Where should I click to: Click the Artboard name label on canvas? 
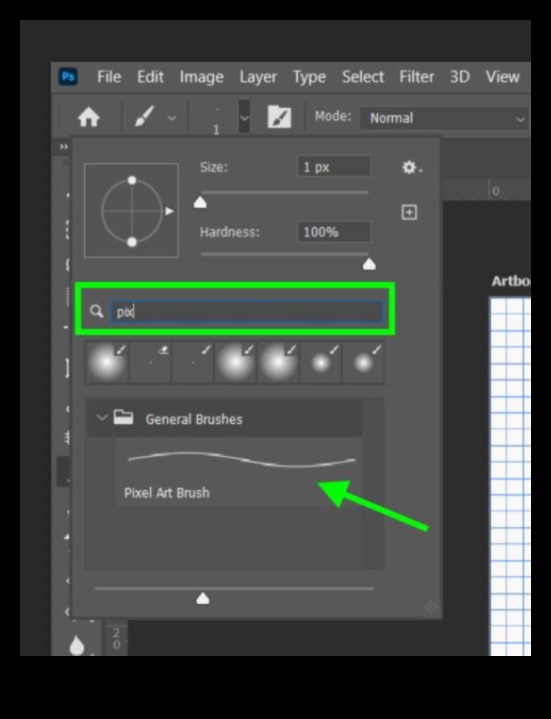tap(511, 281)
